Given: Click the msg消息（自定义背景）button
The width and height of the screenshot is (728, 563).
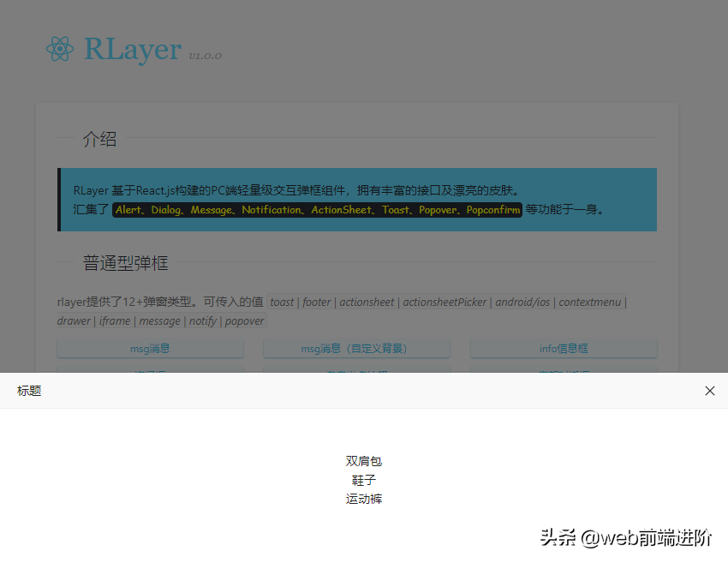Looking at the screenshot, I should point(356,349).
